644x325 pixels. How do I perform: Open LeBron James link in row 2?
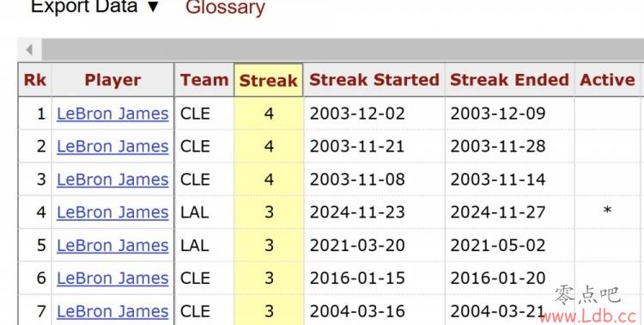pyautogui.click(x=112, y=146)
